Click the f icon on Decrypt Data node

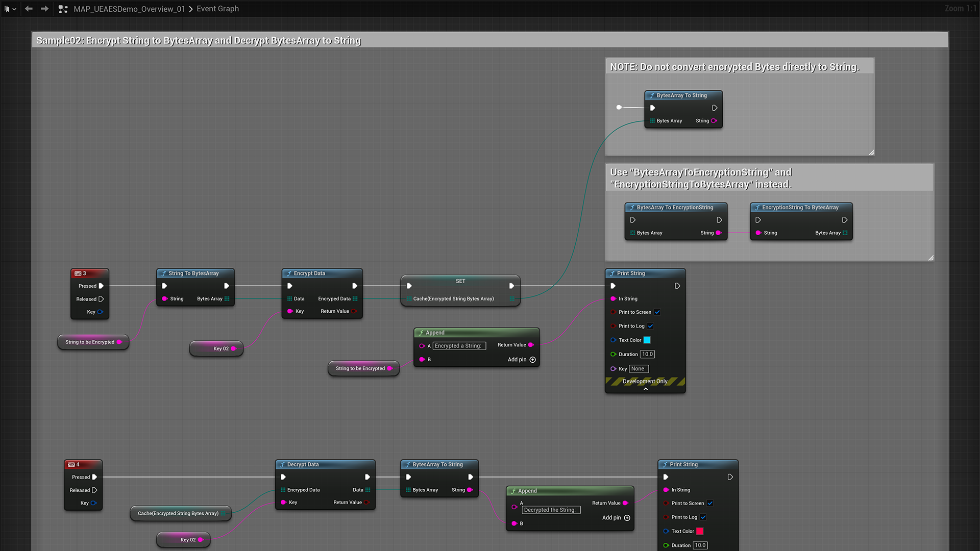283,464
